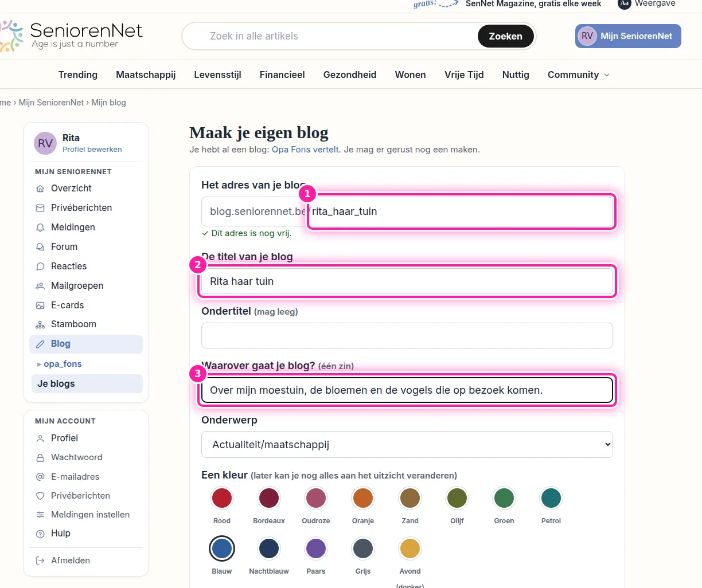Screen dimensions: 702x588
Task: Open the Gezondheid menu item
Action: click(x=350, y=75)
